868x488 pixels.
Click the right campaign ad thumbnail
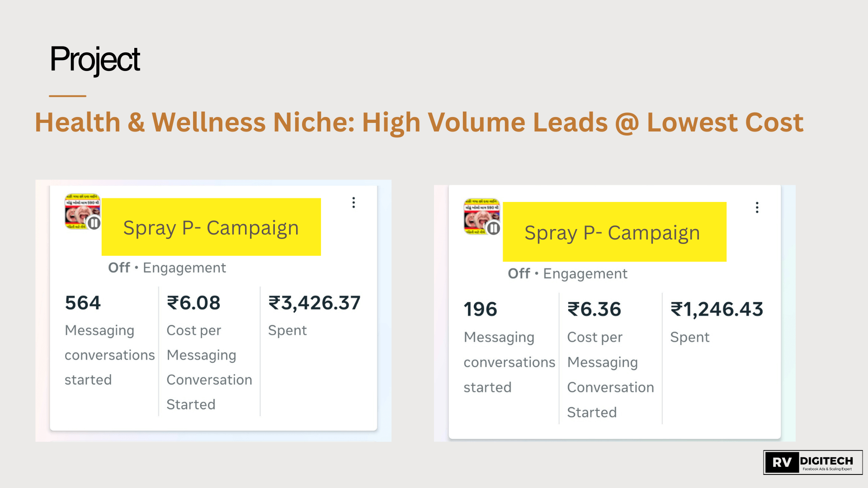click(x=479, y=214)
